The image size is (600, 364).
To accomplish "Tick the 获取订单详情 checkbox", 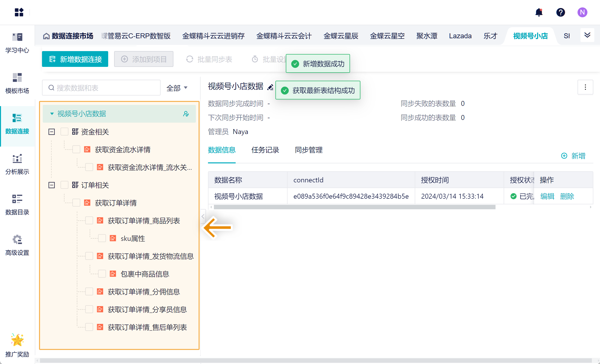I will [76, 203].
